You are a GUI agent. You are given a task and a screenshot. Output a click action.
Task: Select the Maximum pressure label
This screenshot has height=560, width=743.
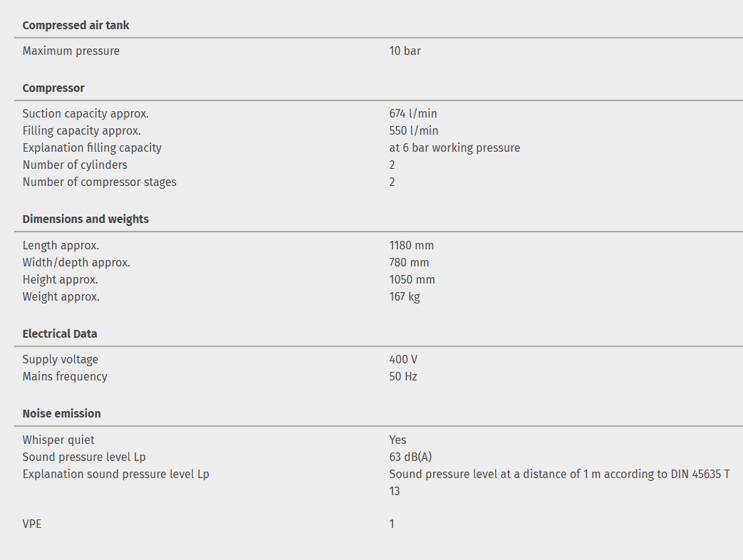click(71, 51)
